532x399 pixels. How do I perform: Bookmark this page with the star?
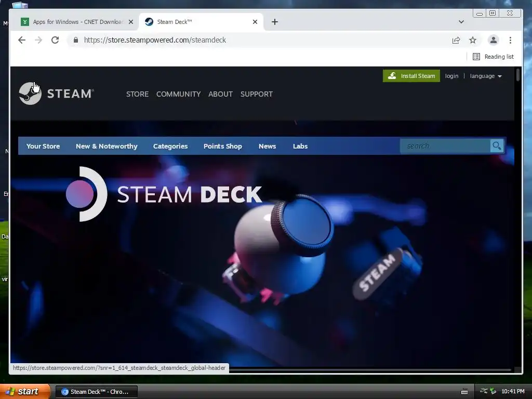[473, 41]
